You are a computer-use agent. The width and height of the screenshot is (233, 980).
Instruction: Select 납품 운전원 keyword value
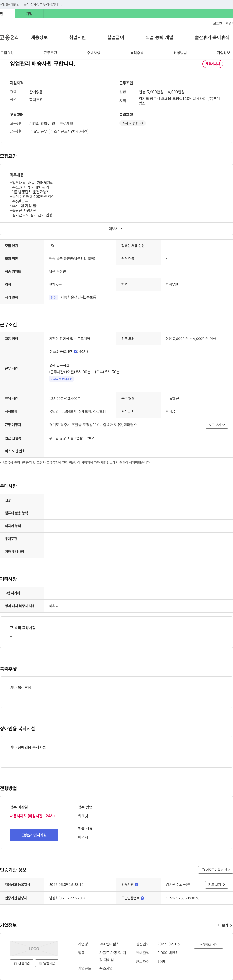pos(57,272)
